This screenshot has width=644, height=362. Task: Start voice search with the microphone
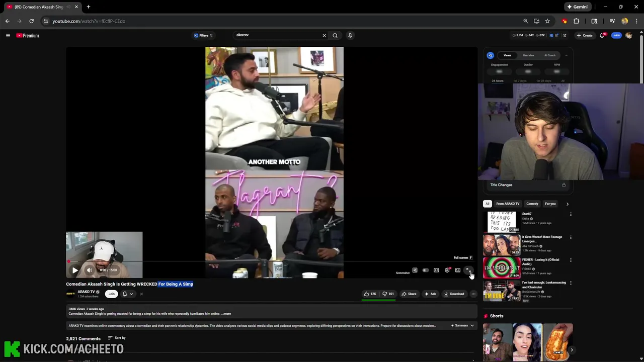pyautogui.click(x=350, y=35)
